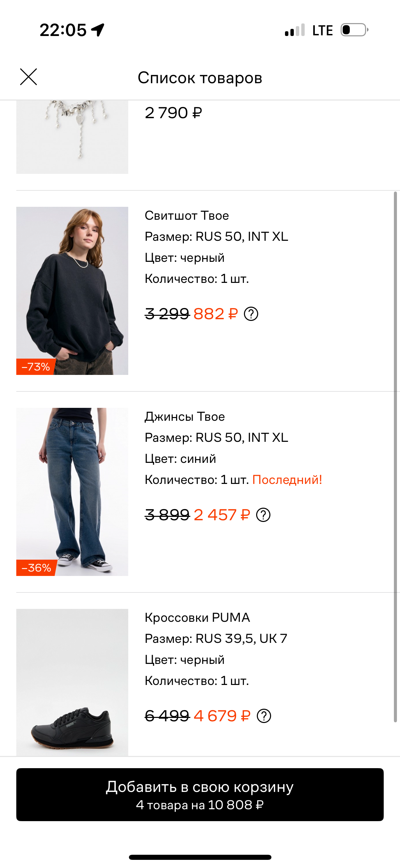Viewport: 400px width, 868px height.
Task: Select the 'Кроссовки PUMA' product title
Action: 197,618
